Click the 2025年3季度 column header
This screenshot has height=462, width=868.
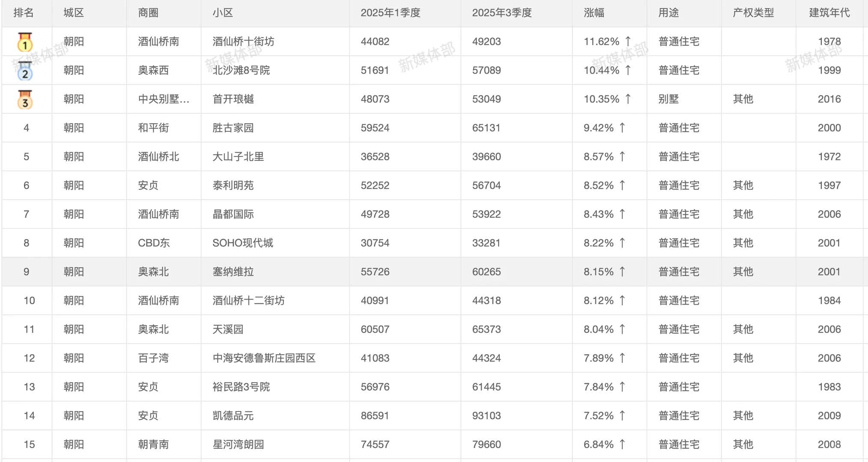coord(502,13)
